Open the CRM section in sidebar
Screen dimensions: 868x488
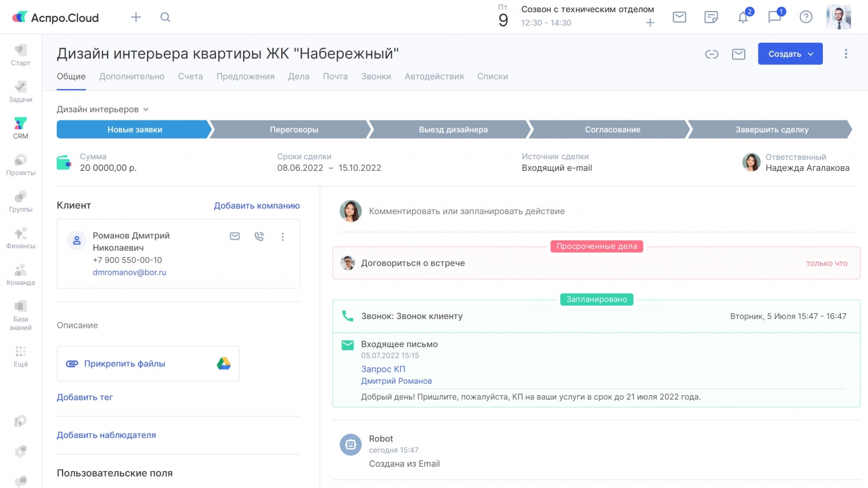click(x=20, y=128)
